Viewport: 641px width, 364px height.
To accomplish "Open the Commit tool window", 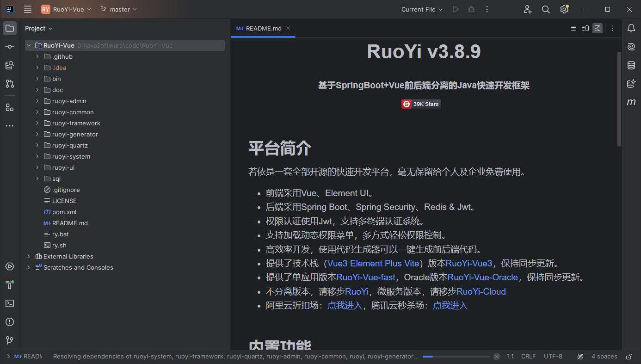I will tap(9, 47).
